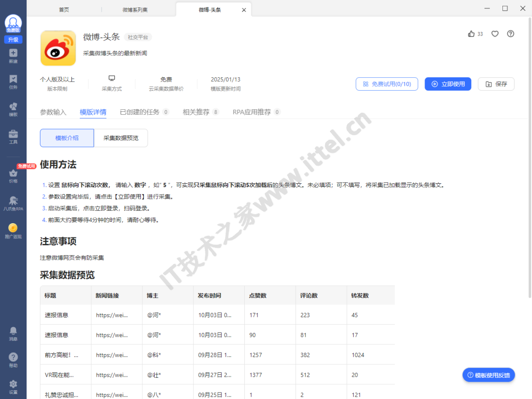Open 消息 (Messages) bell icon
The height and width of the screenshot is (399, 532).
pyautogui.click(x=13, y=333)
